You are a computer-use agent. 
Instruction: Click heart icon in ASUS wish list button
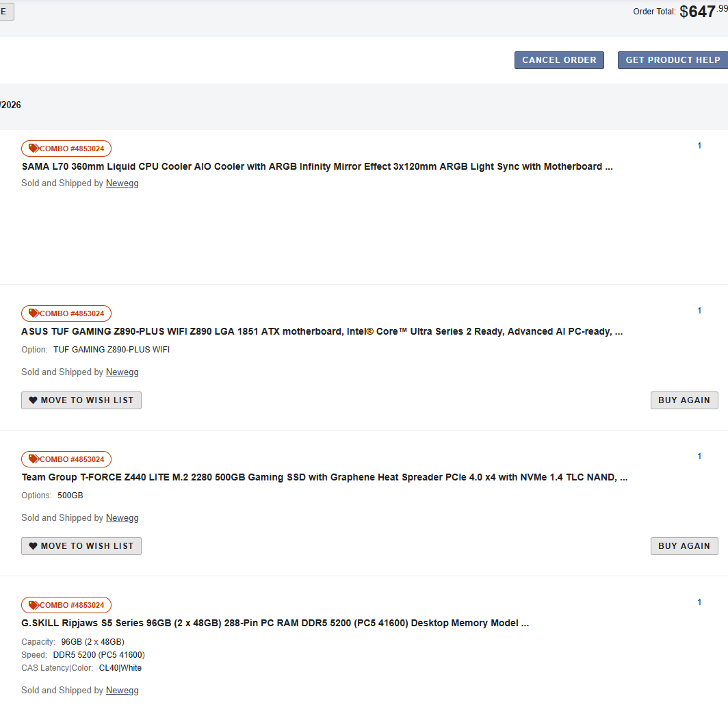(33, 400)
